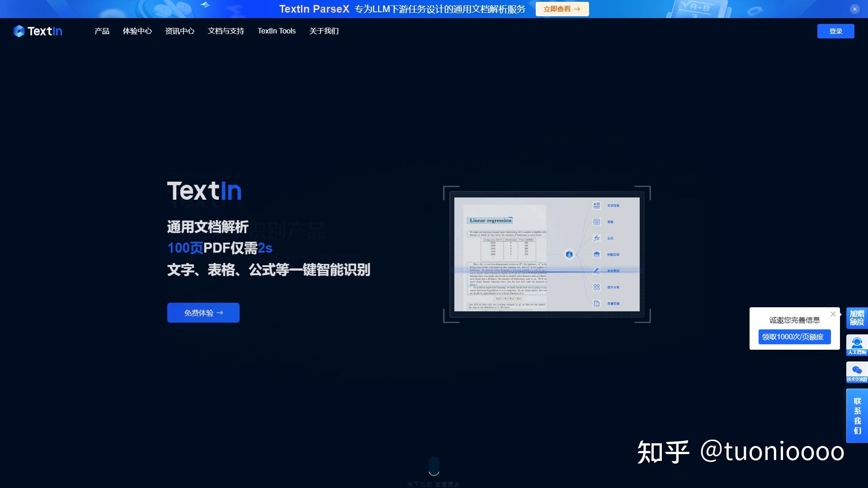Open ParseX banner via 立即查看 link
The height and width of the screenshot is (488, 868).
(561, 9)
